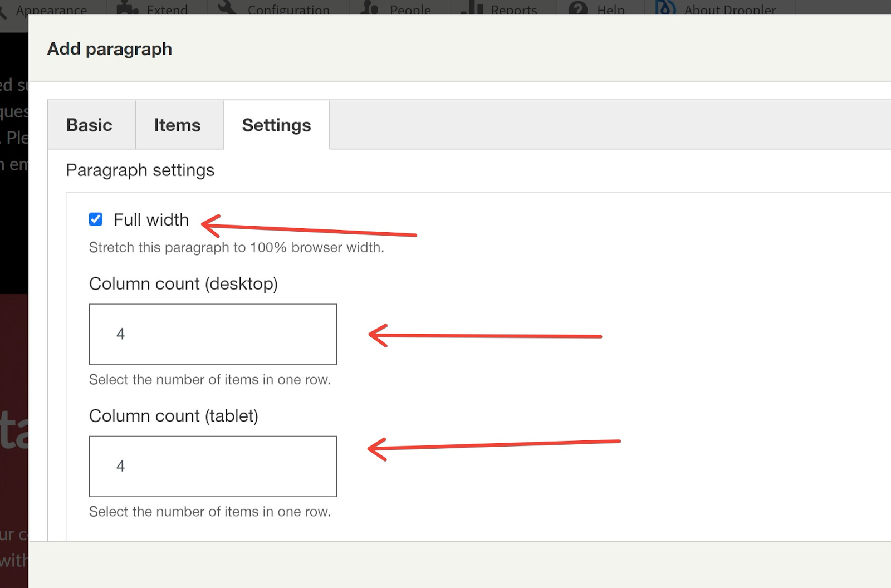The width and height of the screenshot is (891, 588).
Task: Open the Configuration menu label
Action: [288, 9]
